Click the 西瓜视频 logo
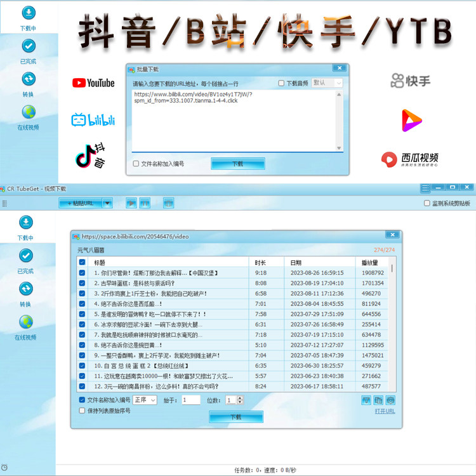This screenshot has width=476, height=476. pos(410,159)
